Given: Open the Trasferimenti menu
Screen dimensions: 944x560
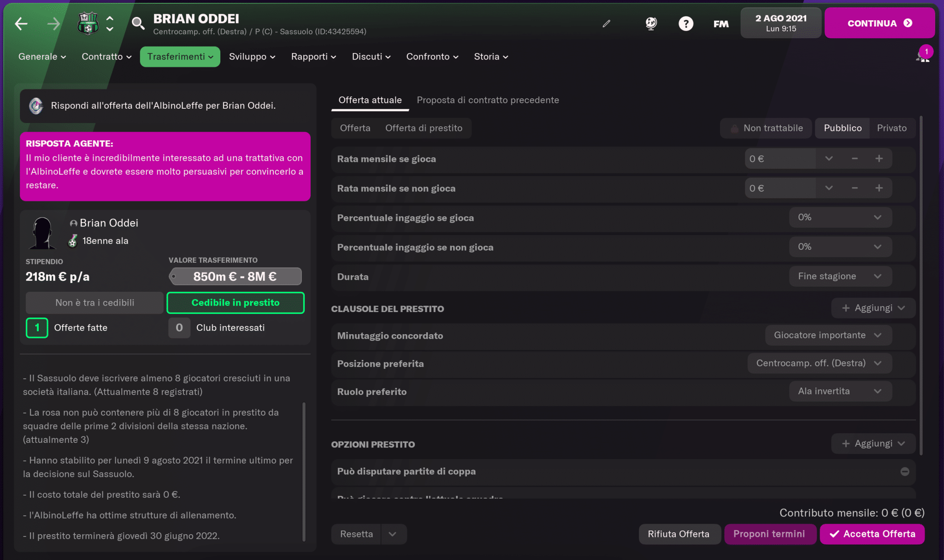Looking at the screenshot, I should 179,56.
